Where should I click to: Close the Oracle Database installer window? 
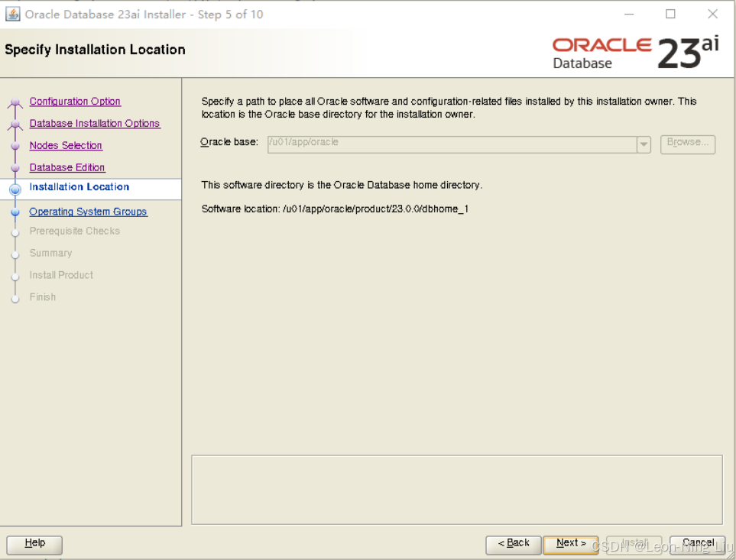(712, 15)
